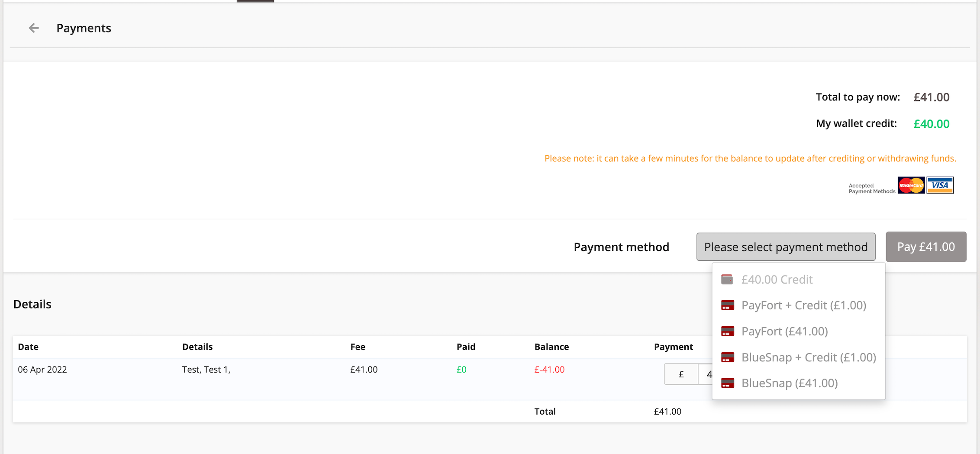The width and height of the screenshot is (980, 454).
Task: Click the MasterCard logo
Action: [x=911, y=185]
